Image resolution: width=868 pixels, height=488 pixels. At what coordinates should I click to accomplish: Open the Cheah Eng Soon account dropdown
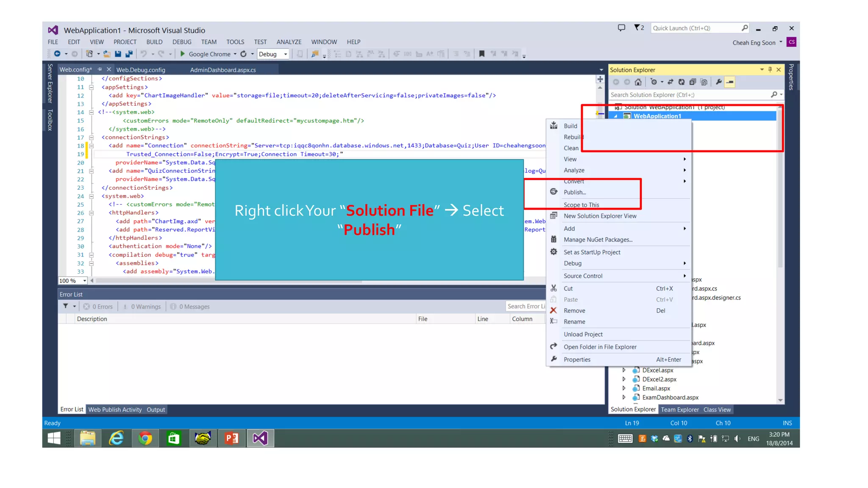click(x=781, y=42)
